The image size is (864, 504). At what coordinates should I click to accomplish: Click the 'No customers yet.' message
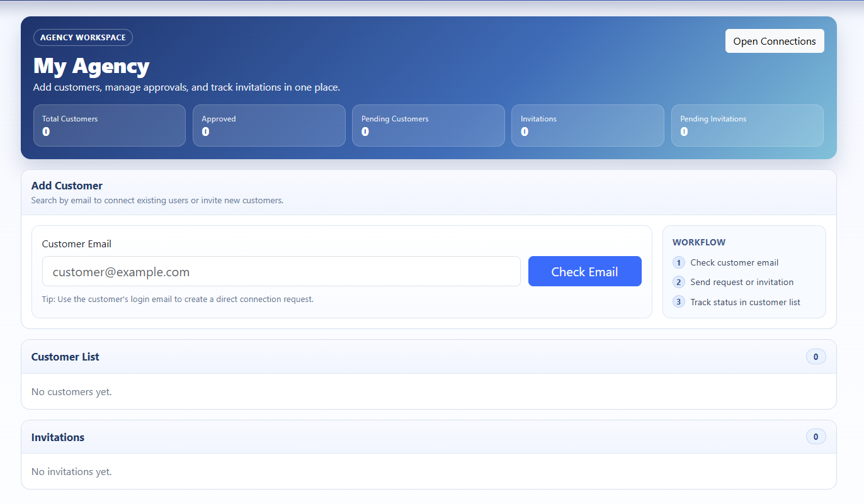(72, 391)
